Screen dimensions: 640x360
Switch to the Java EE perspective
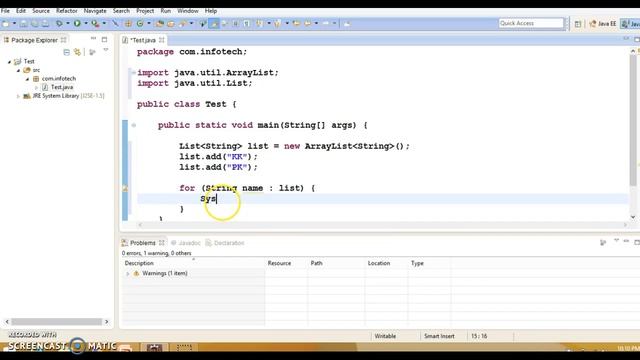(602, 24)
